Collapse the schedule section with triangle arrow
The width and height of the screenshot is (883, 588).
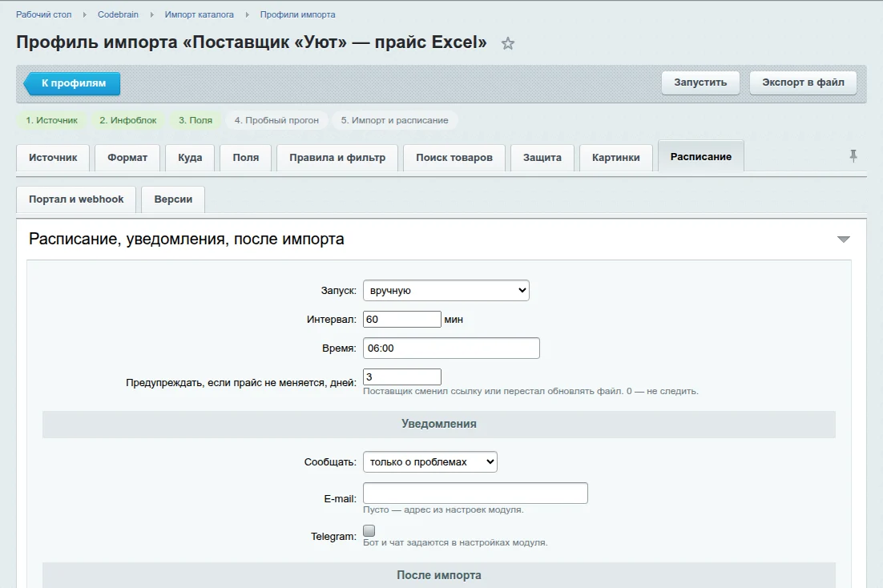(x=843, y=240)
